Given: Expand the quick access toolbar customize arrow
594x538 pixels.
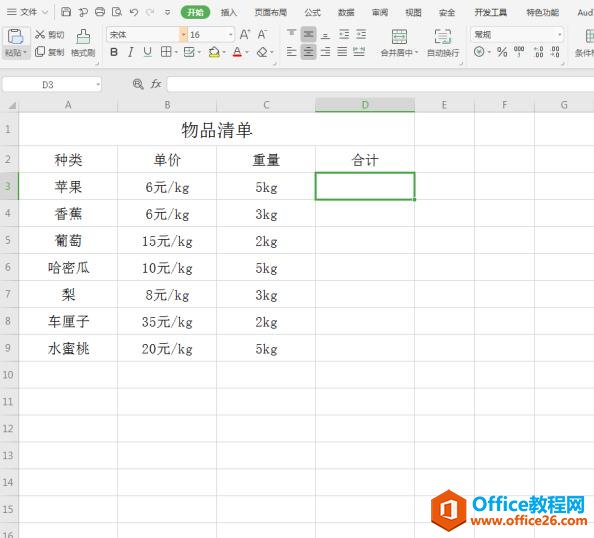Looking at the screenshot, I should click(x=167, y=12).
